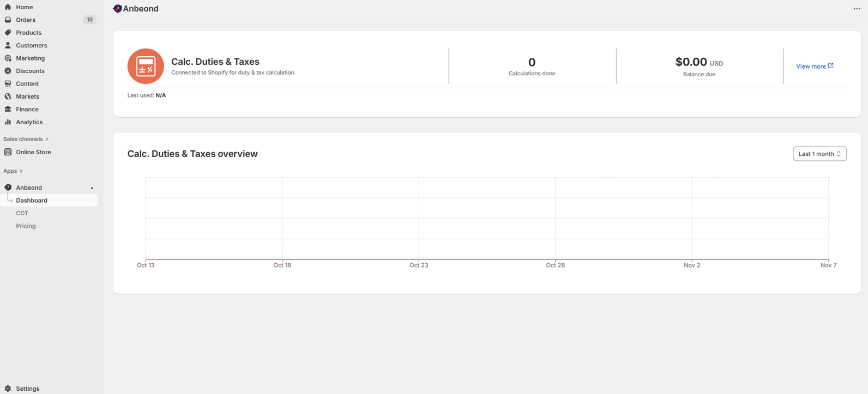Click the View more link

tap(814, 66)
